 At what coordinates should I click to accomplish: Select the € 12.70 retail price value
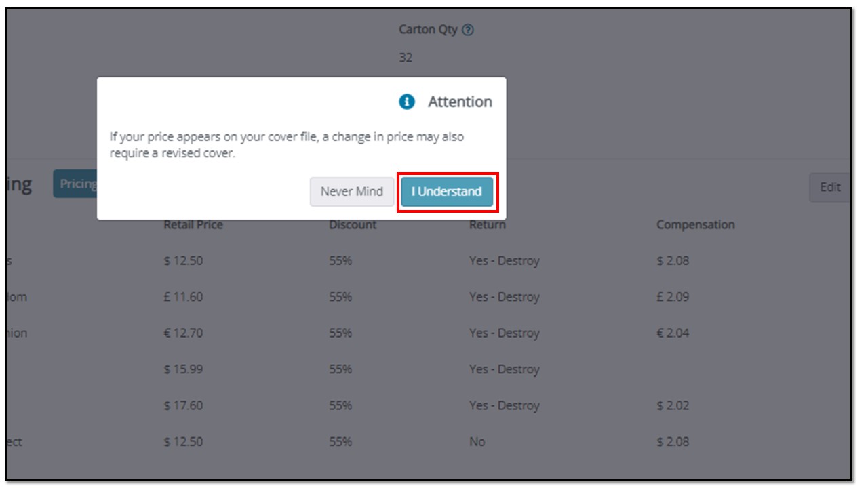click(x=183, y=333)
